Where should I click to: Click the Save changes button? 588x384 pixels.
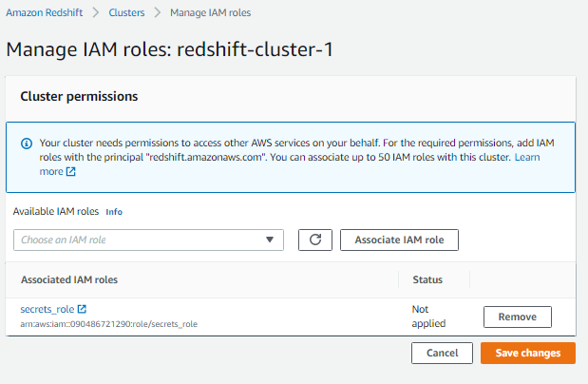click(x=528, y=353)
